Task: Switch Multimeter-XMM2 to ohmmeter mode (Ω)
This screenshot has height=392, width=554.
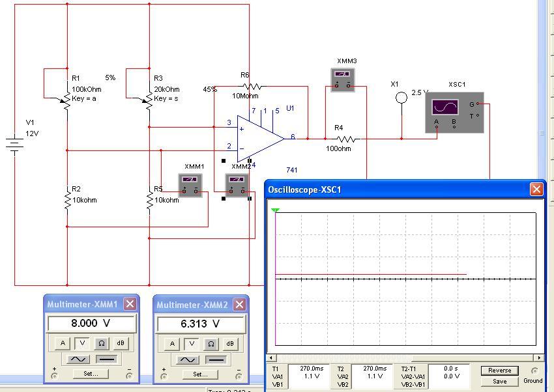Action: pos(211,344)
